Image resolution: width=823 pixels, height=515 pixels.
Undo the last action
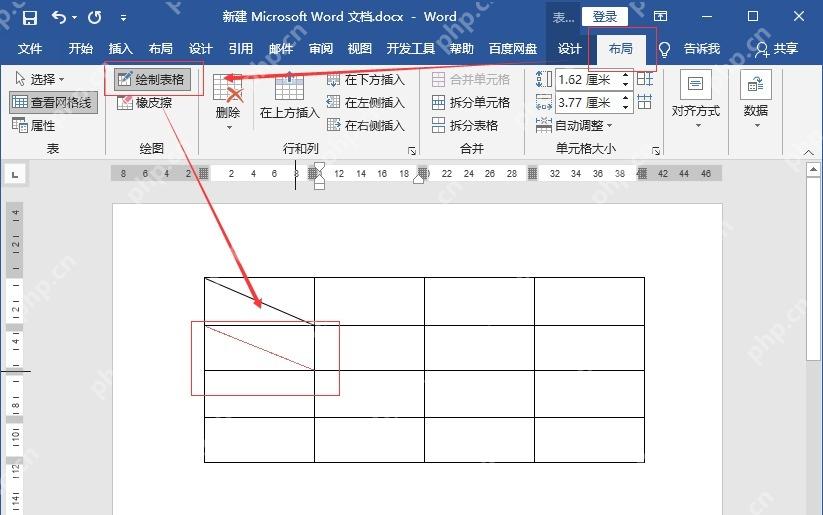[59, 18]
